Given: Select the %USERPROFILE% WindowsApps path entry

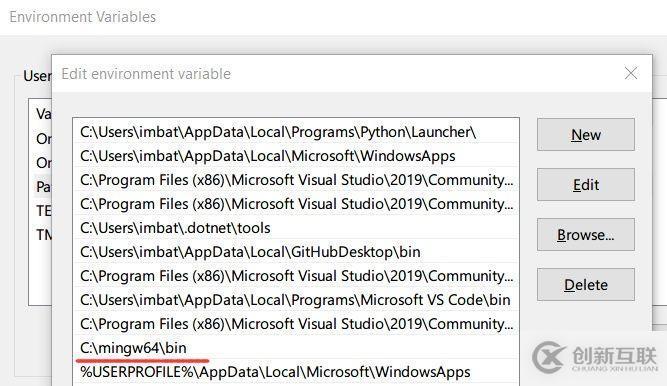Looking at the screenshot, I should 296,372.
